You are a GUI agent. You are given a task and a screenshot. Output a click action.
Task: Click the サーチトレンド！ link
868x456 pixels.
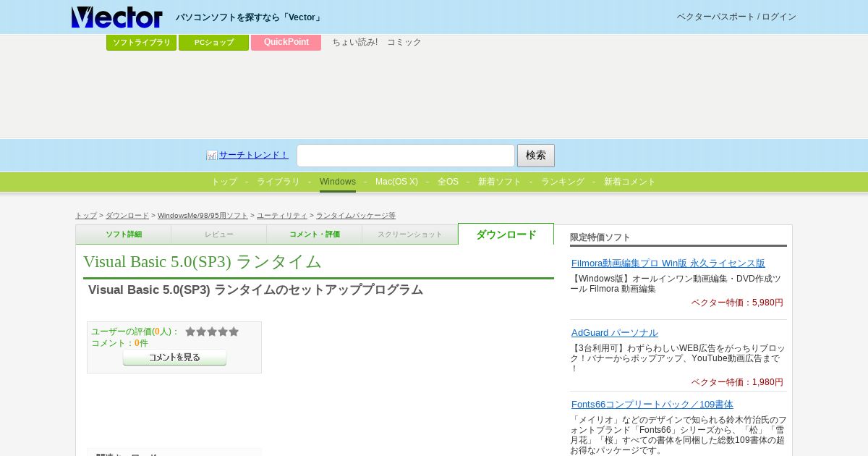(x=254, y=155)
